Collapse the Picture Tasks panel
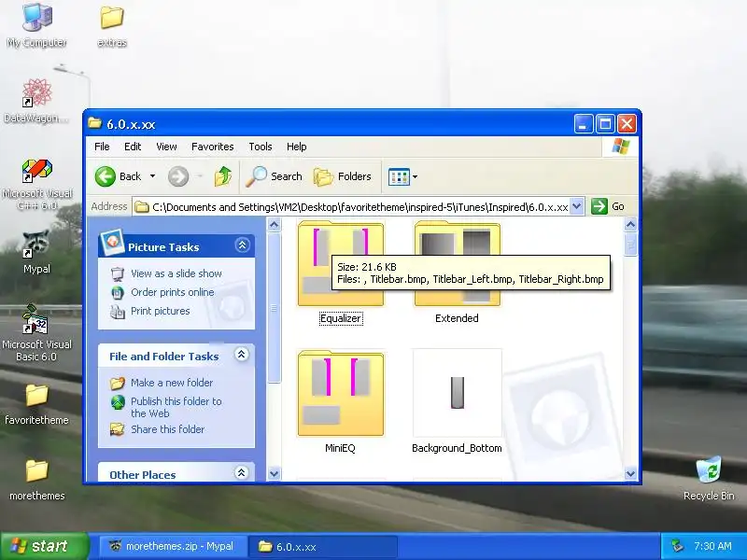The height and width of the screenshot is (560, 747). coord(242,245)
